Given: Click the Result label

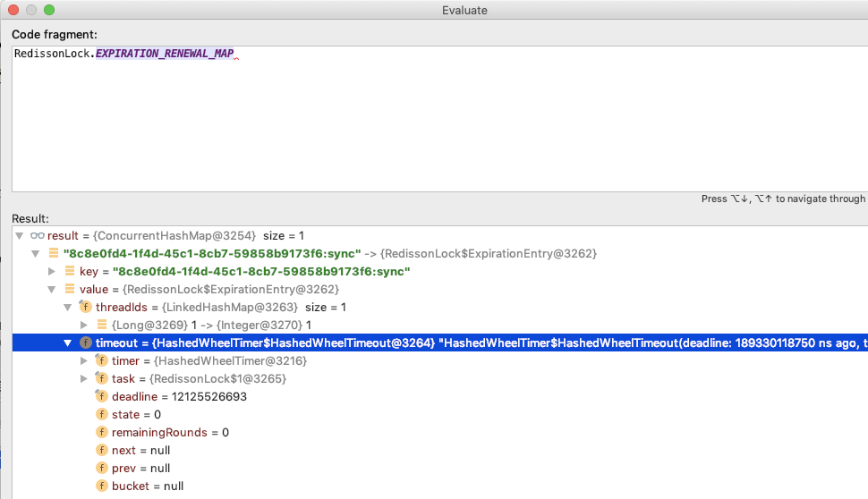Looking at the screenshot, I should coord(30,218).
